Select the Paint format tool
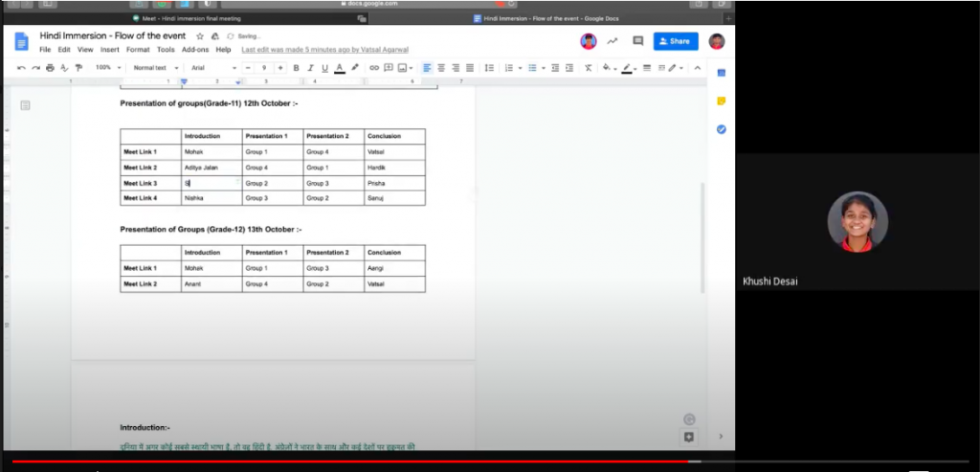Screen dimensions: 980x472 pos(78,68)
